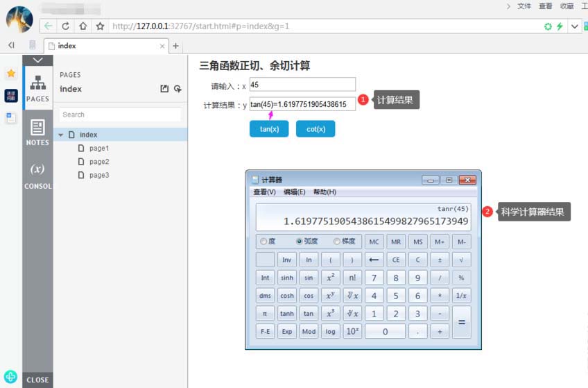
Task: Click the green lightning speed icon
Action: 560,26
